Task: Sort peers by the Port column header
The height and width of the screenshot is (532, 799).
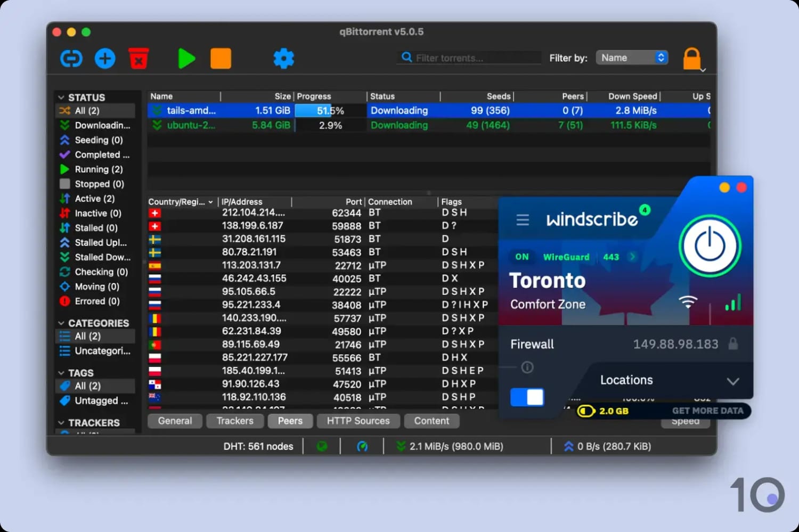Action: pyautogui.click(x=328, y=202)
